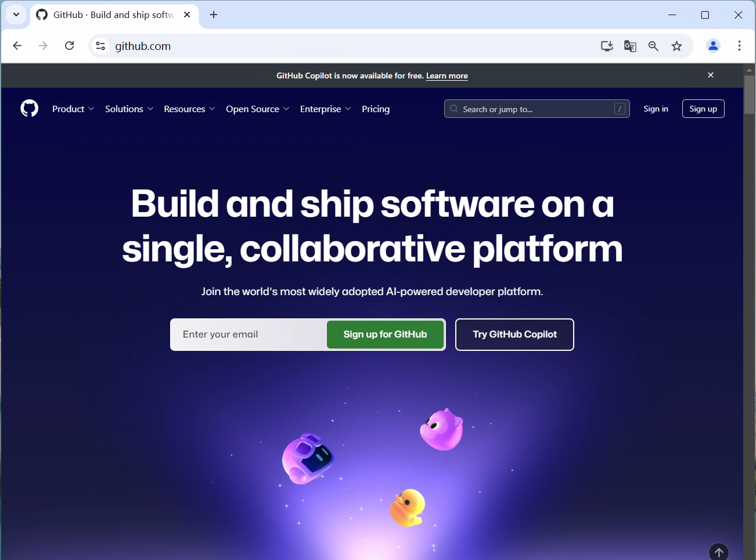Open the Google Translate icon

click(x=630, y=46)
